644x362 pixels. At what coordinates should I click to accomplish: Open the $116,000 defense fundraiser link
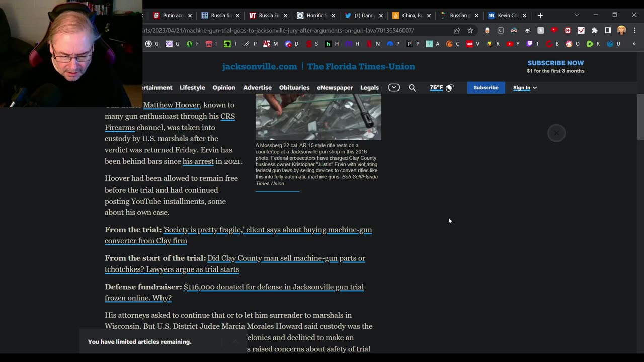234,292
